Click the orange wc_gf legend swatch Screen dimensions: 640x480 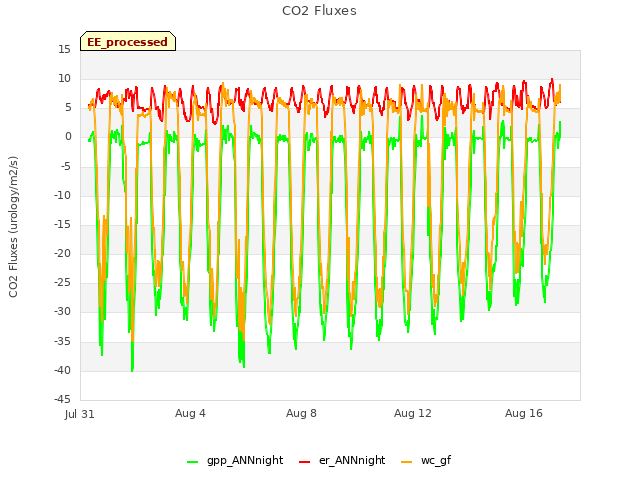407,462
